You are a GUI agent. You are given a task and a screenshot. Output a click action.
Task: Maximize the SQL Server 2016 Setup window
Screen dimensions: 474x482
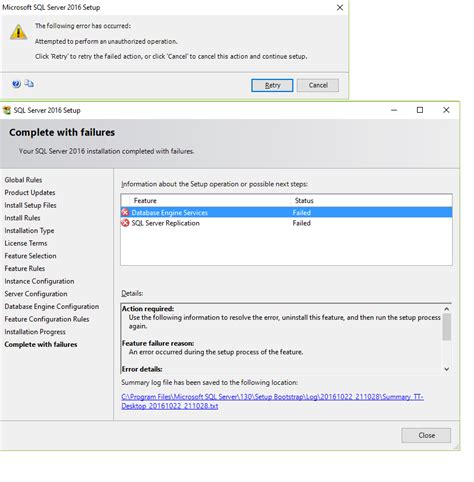click(420, 110)
